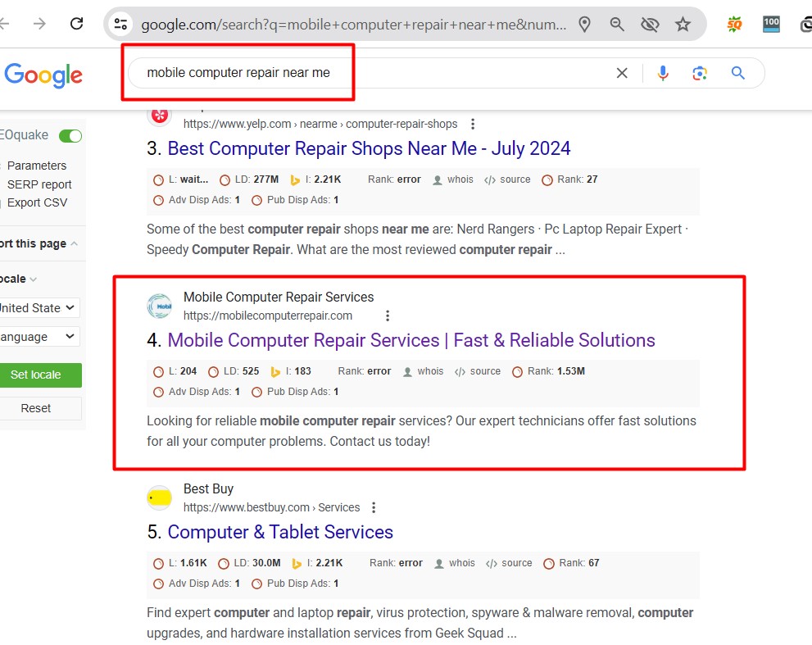The height and width of the screenshot is (645, 812).
Task: Open the SERP report
Action: coord(39,184)
